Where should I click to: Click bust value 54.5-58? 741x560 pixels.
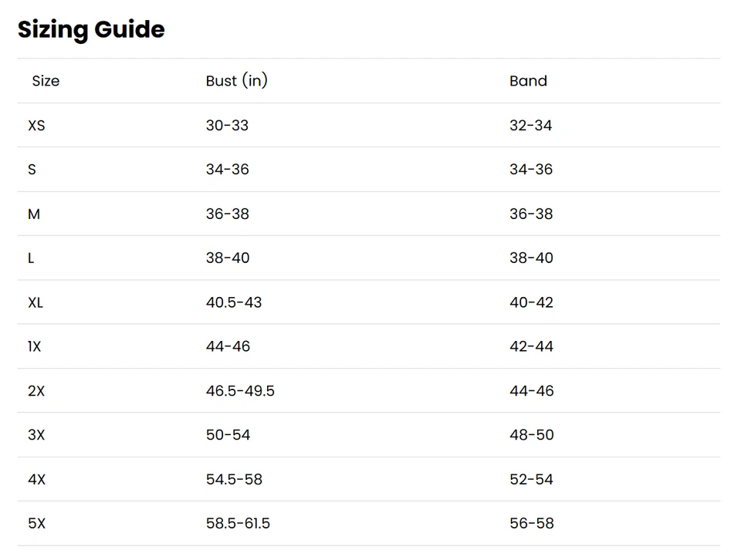(x=234, y=479)
